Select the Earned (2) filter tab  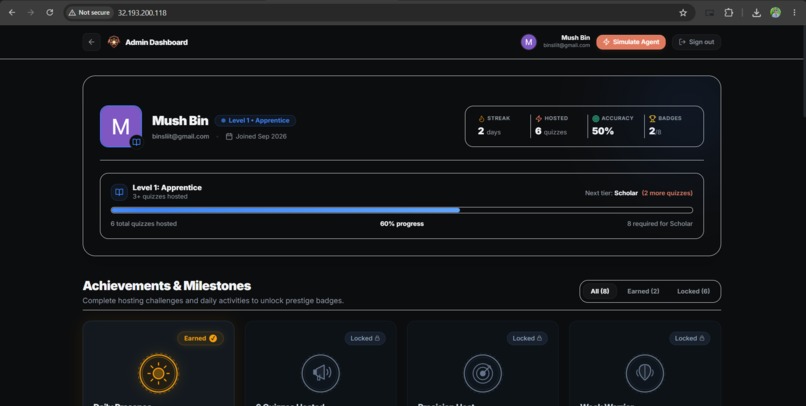[643, 291]
